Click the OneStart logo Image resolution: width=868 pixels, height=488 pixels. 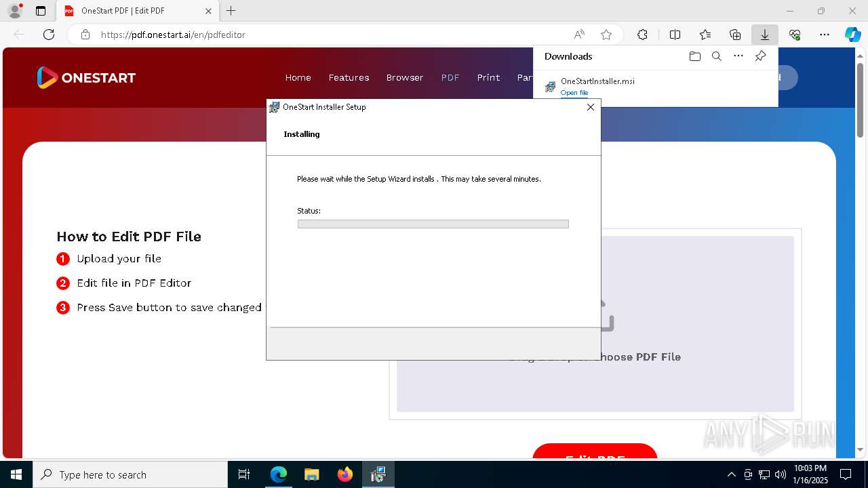coord(86,77)
